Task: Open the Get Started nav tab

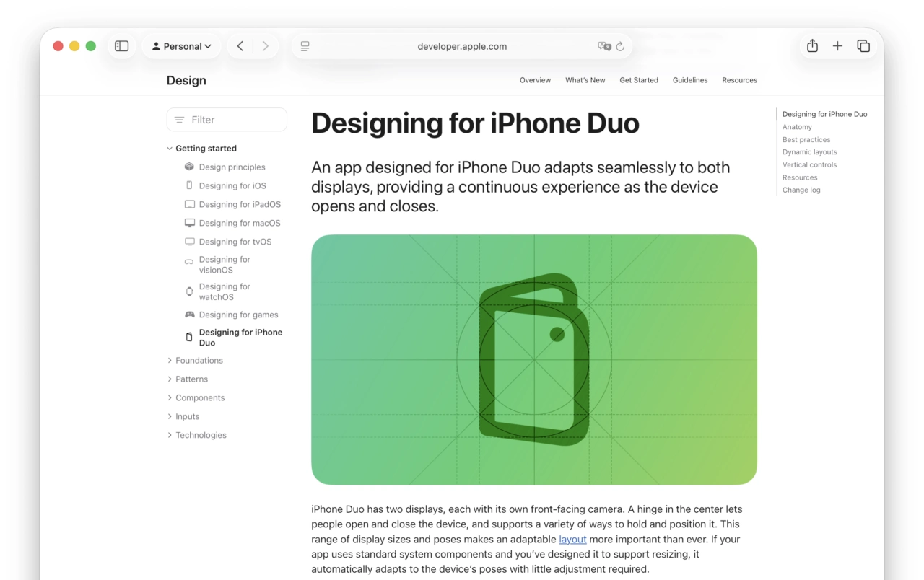Action: [x=639, y=80]
